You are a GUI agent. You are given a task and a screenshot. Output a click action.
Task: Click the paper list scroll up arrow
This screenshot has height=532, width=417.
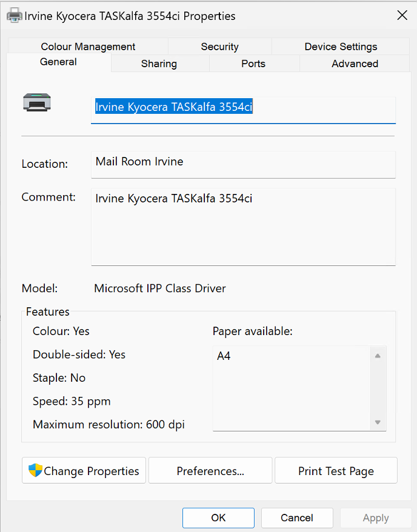(x=378, y=356)
